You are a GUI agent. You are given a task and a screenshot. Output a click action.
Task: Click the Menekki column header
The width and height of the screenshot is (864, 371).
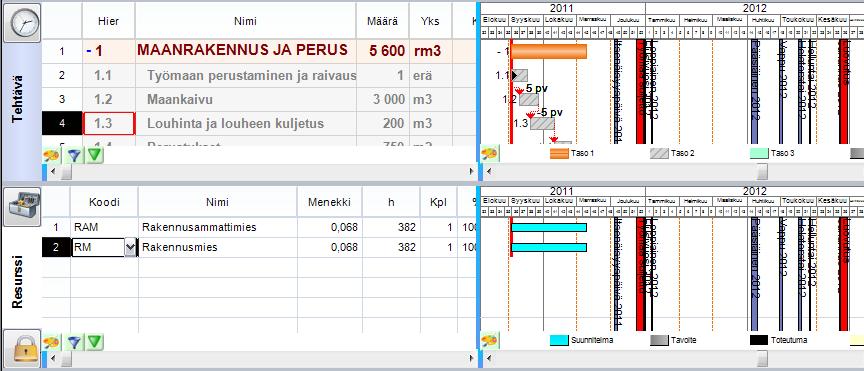pos(330,202)
